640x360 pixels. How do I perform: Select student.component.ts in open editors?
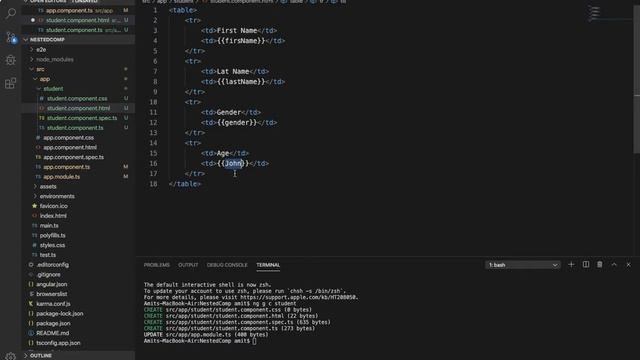click(x=74, y=30)
